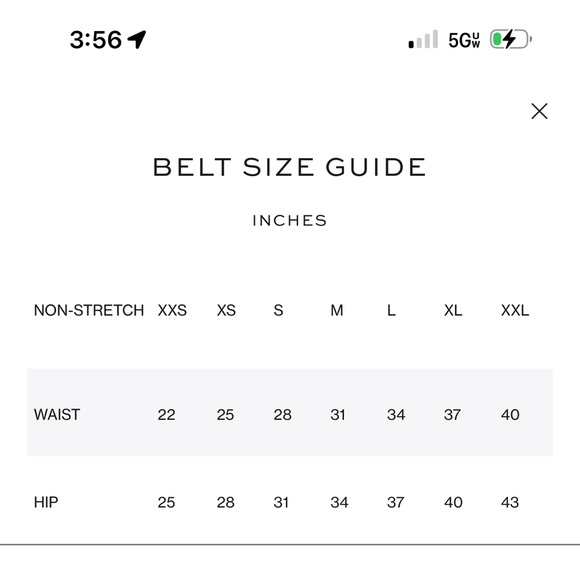Screen dimensions: 580x580
Task: Select the XL column header
Action: coord(453,310)
